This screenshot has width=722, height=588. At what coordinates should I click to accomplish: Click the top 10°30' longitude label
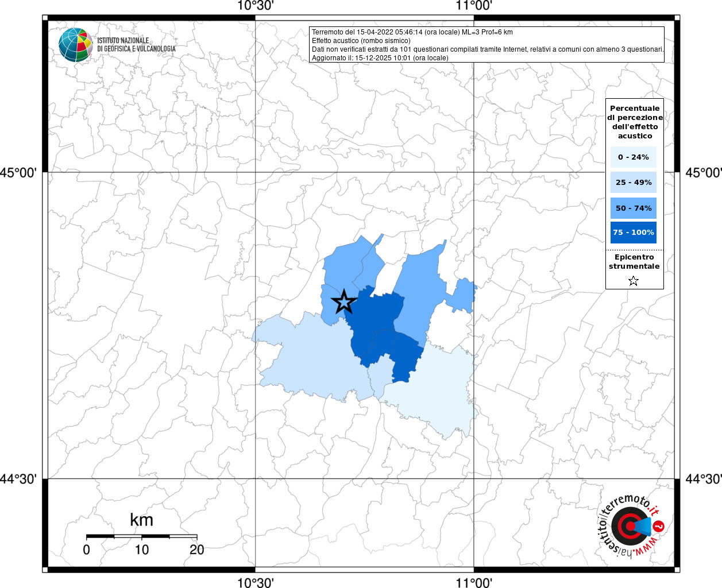256,6
